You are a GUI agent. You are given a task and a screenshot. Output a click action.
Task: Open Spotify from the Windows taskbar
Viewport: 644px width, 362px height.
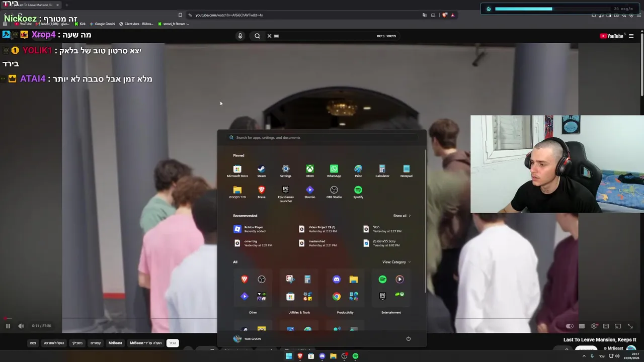click(355, 356)
